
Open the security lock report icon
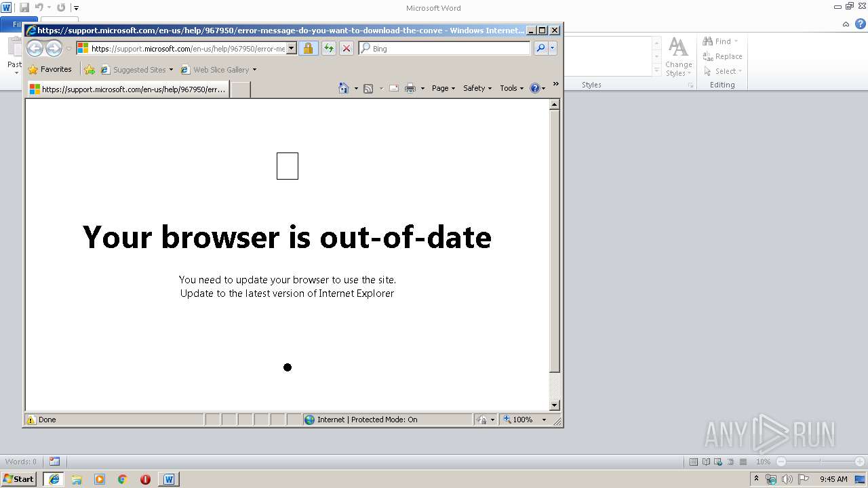click(x=308, y=49)
